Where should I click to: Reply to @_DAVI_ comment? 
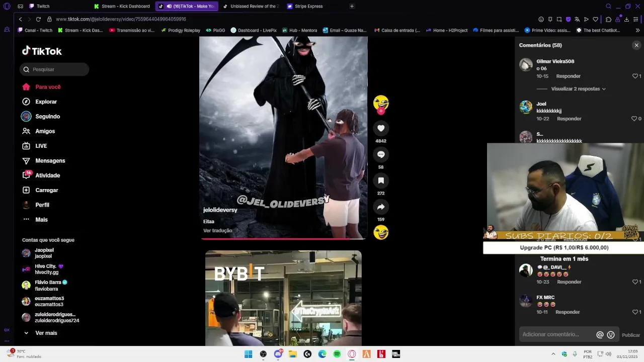569,282
